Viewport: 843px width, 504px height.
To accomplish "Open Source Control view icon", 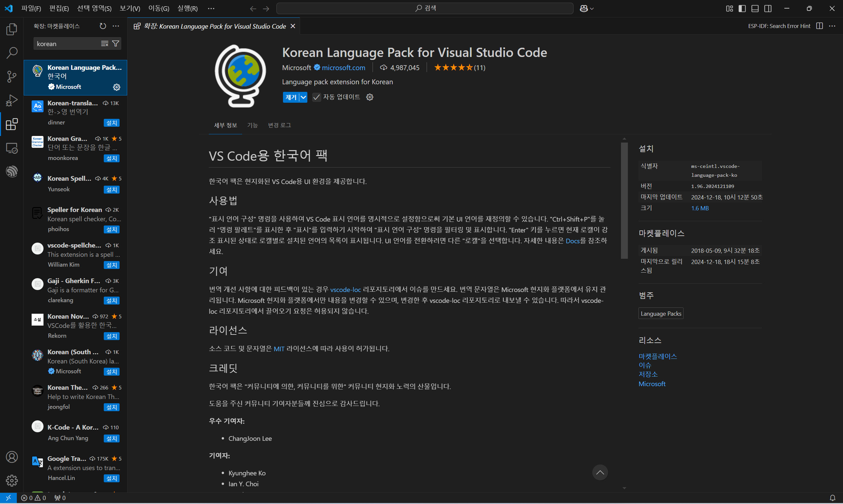I will [12, 76].
